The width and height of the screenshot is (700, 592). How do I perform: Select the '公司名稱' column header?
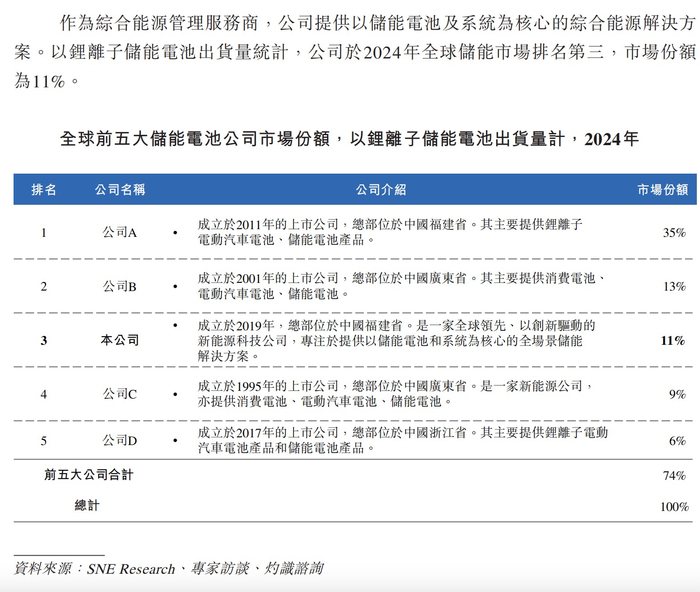(120, 190)
